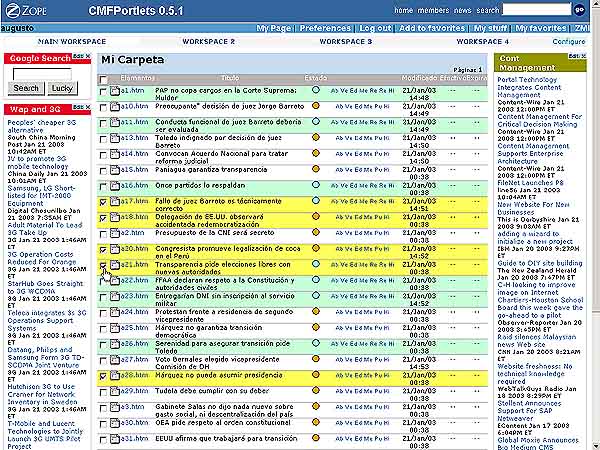Click the Modificado column header
The image size is (600, 450).
point(419,78)
